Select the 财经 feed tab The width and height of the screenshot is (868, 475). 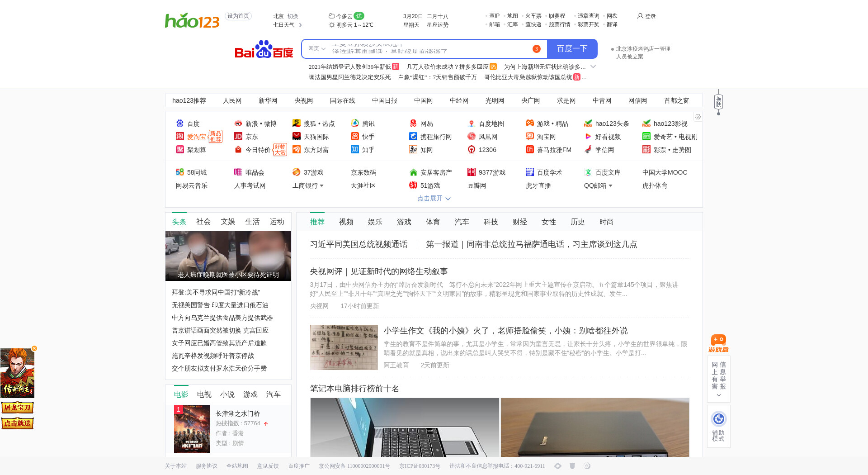pos(520,222)
